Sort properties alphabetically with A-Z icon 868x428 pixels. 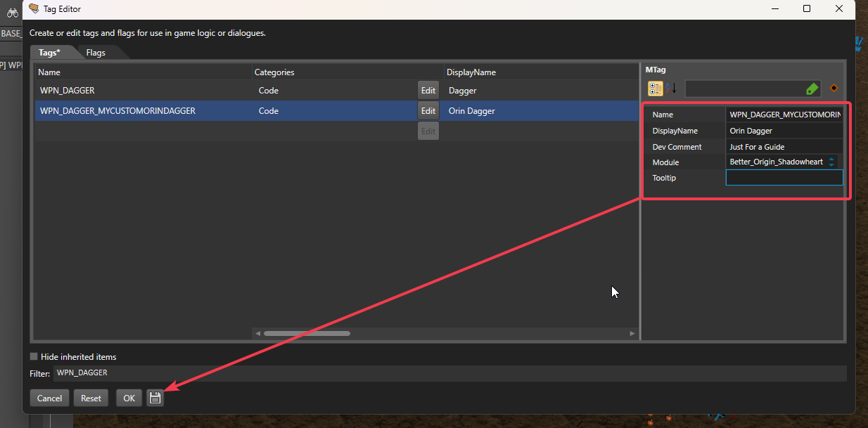pyautogui.click(x=671, y=89)
